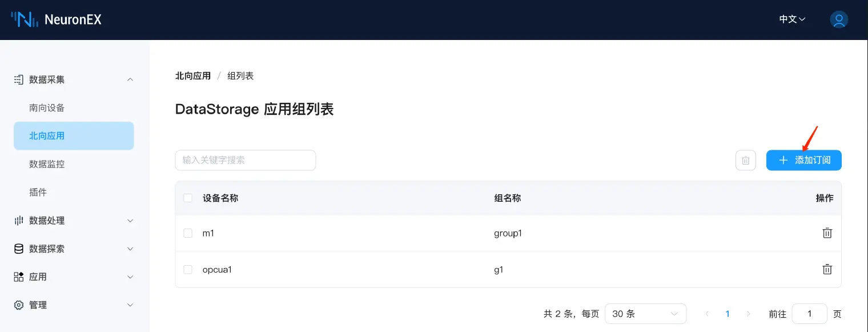Viewport: 868px width, 332px height.
Task: Open 南向设备 in the sidebar
Action: 47,108
